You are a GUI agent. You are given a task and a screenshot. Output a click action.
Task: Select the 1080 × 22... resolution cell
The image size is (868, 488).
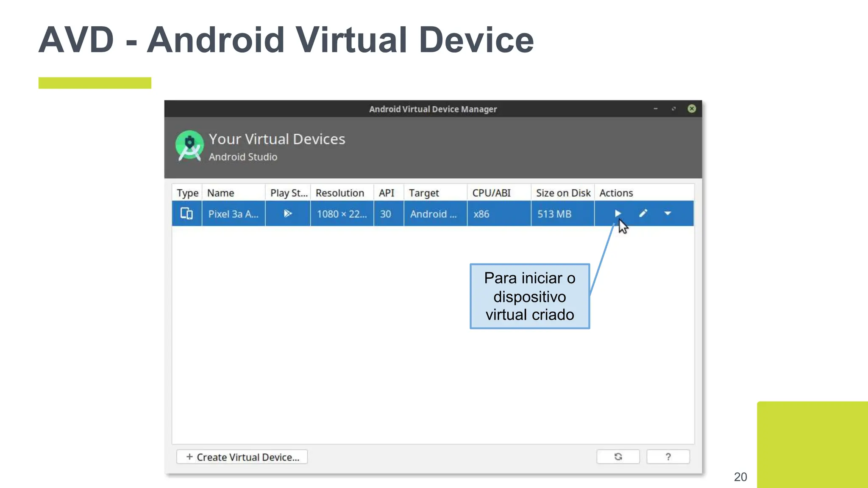342,213
